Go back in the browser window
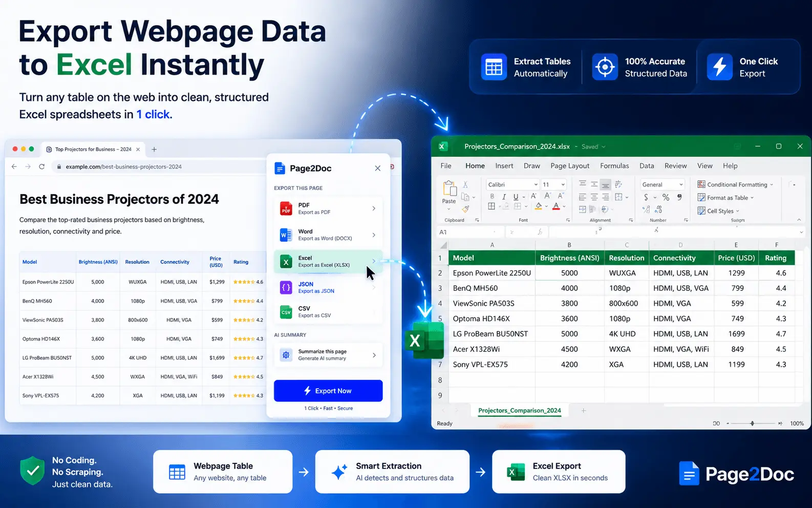The image size is (812, 508). pos(14,166)
